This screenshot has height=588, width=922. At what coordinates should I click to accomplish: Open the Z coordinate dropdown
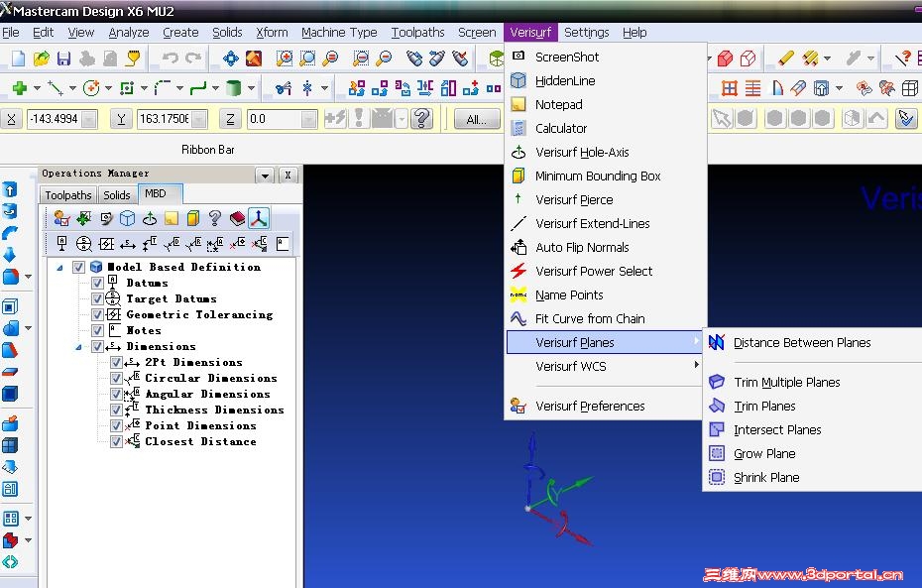click(308, 119)
